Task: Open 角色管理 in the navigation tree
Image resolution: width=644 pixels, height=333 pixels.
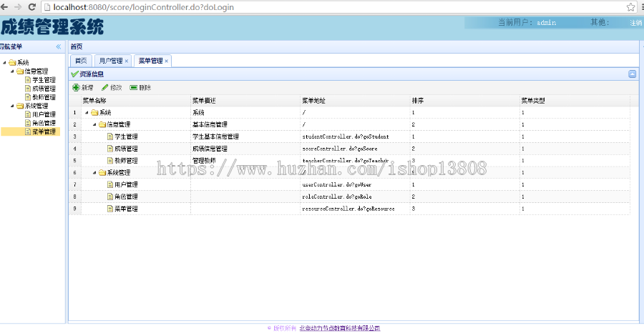Action: point(44,123)
